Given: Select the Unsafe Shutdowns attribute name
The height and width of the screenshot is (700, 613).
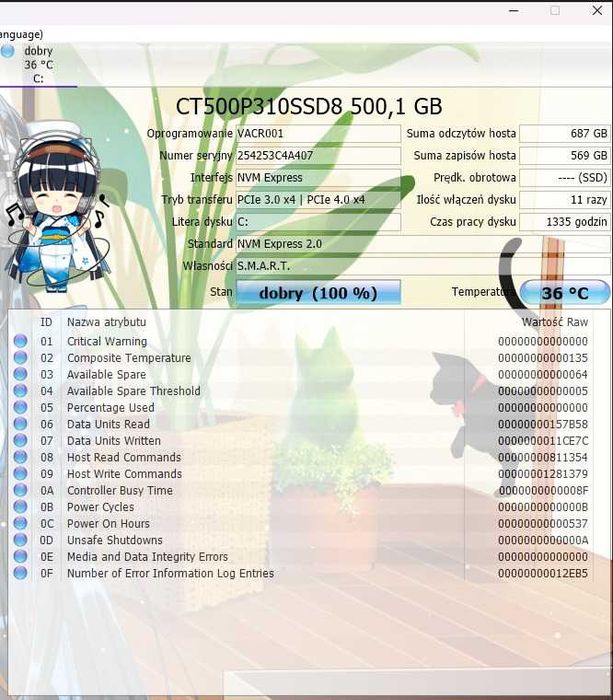Looking at the screenshot, I should coord(115,540).
